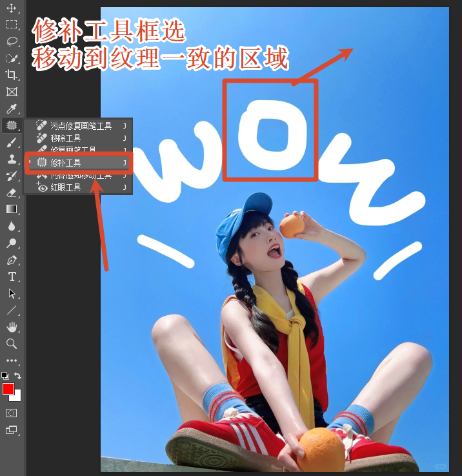Select the Pen tool
Viewport: 462px width, 476px height.
[12, 260]
